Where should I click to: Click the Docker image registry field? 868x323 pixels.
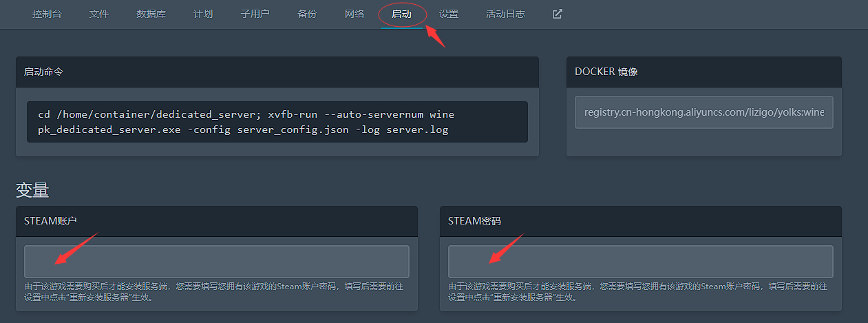tap(704, 112)
